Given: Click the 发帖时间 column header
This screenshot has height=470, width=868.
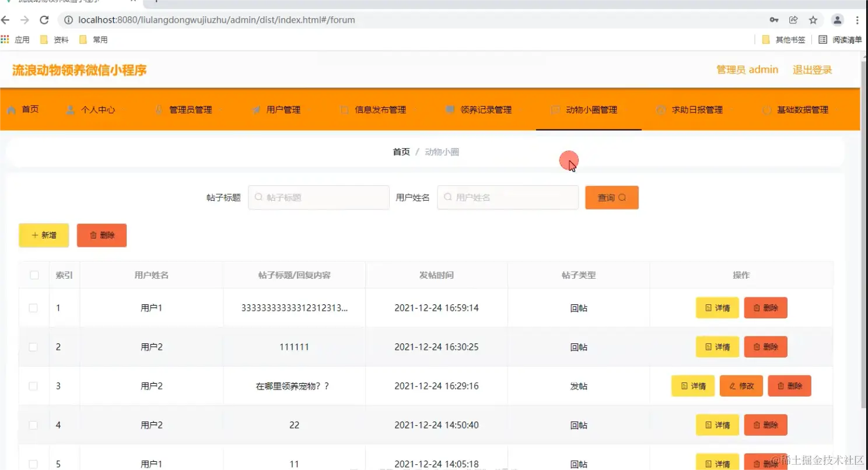Looking at the screenshot, I should pos(436,275).
